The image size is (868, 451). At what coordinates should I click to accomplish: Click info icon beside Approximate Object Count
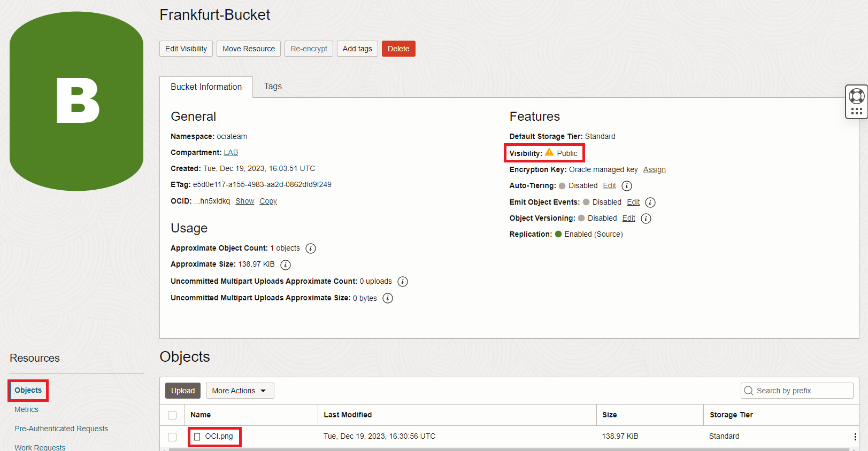pos(311,248)
